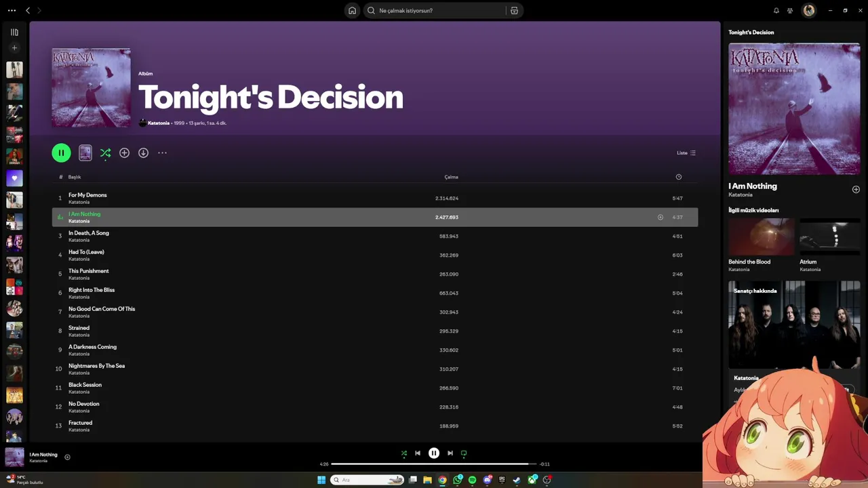
Task: Toggle album shuffle beside the play button
Action: tap(105, 152)
